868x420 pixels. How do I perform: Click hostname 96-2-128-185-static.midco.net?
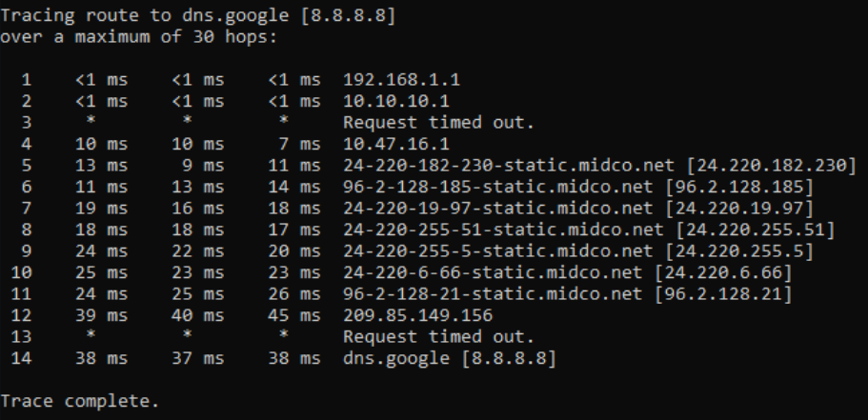pyautogui.click(x=498, y=187)
